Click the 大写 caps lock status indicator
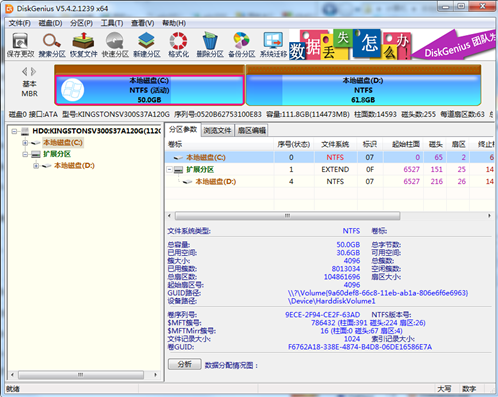This screenshot has width=498, height=397. (x=444, y=389)
